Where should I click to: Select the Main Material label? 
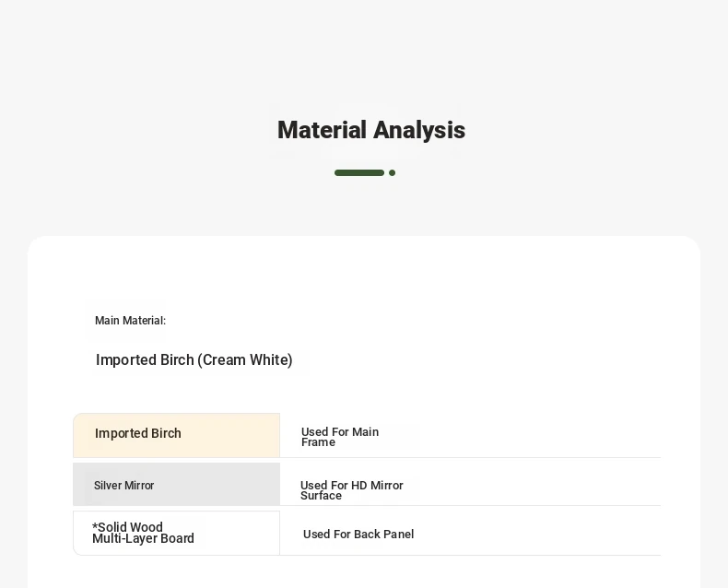(x=131, y=321)
